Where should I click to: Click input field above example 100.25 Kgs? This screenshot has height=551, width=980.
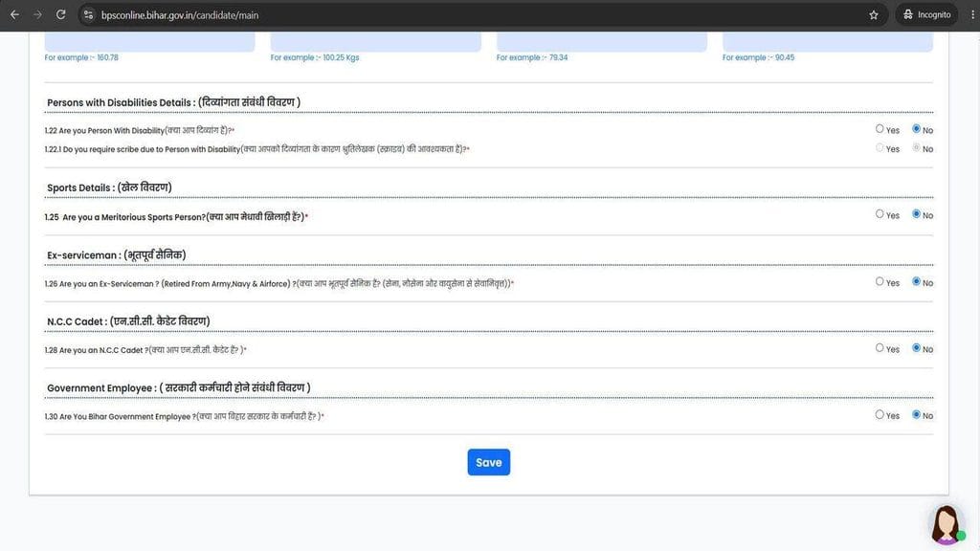(x=375, y=42)
